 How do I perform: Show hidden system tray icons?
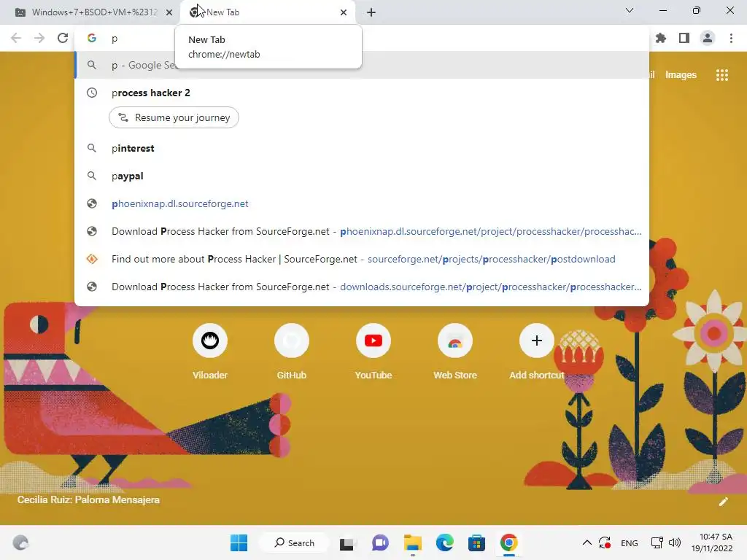pyautogui.click(x=587, y=542)
